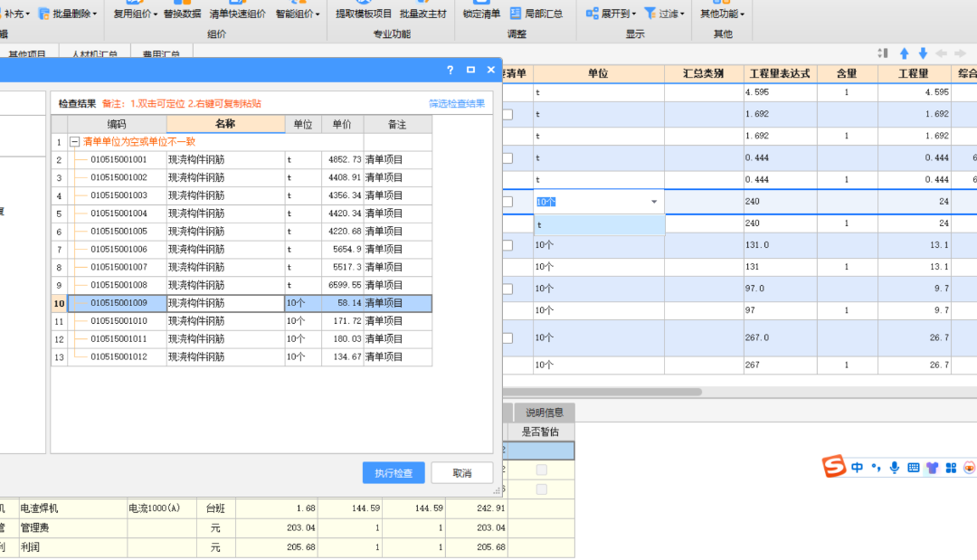This screenshot has width=977, height=560.
Task: Tick the checkbox on the 97.0 row
Action: tap(507, 289)
